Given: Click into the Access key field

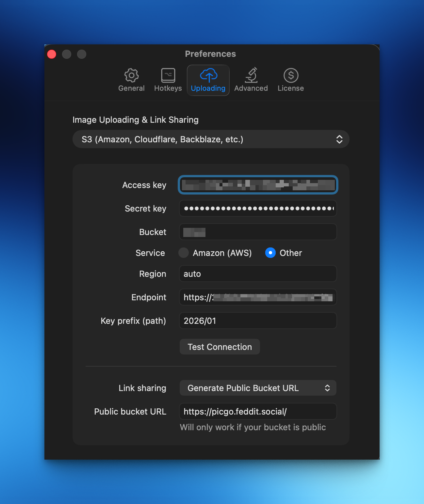Looking at the screenshot, I should pyautogui.click(x=258, y=185).
